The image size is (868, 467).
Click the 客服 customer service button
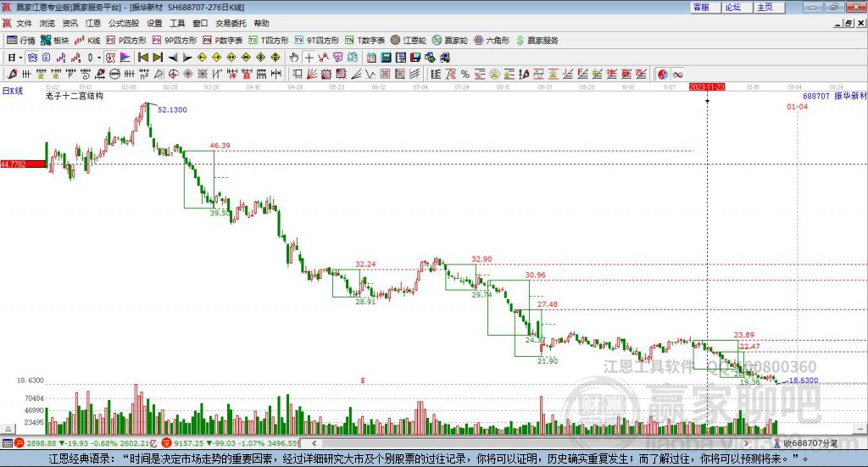tap(705, 7)
